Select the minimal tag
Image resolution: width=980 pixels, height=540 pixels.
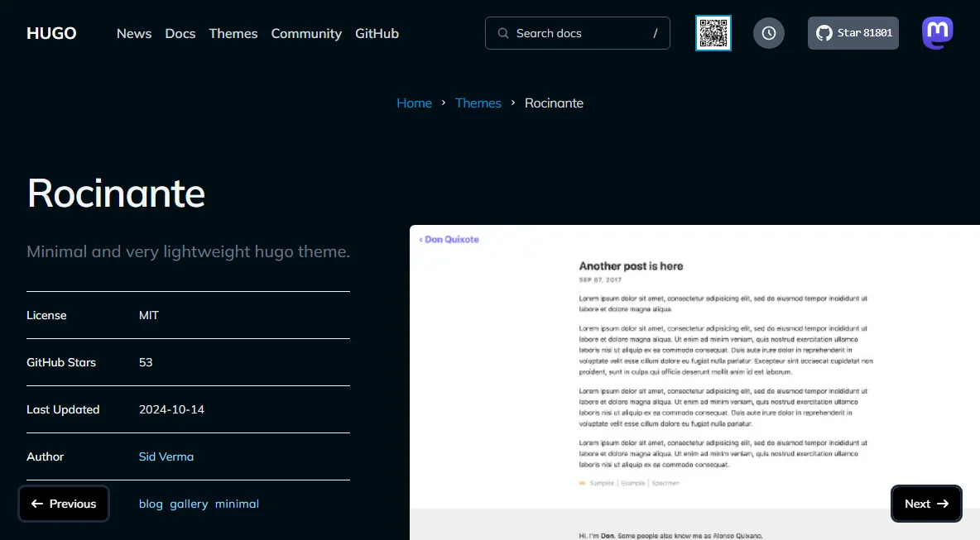[x=237, y=504]
